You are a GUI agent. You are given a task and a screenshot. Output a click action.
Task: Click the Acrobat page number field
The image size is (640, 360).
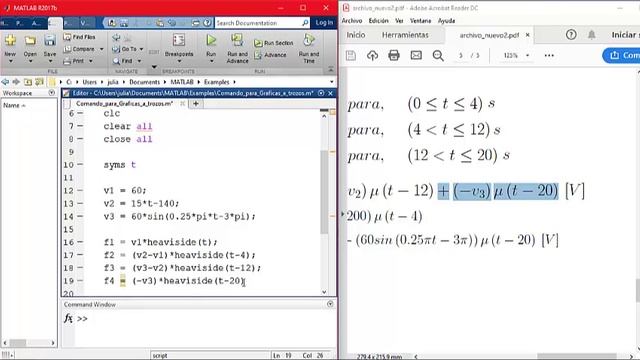461,56
